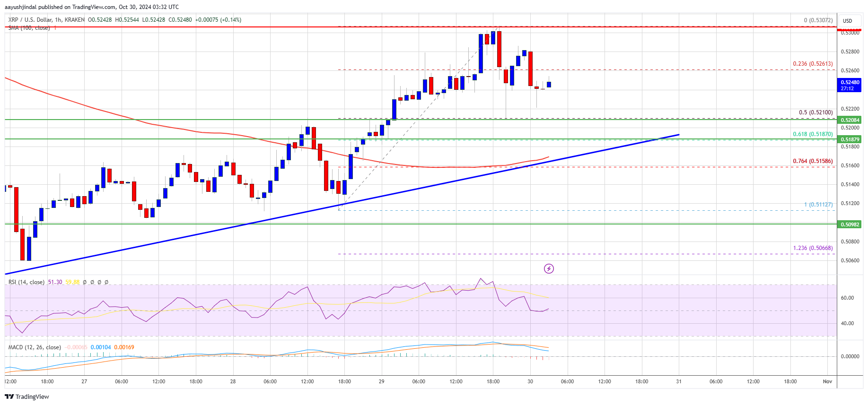Click the Nov label on time axis
Viewport: 868px width, 405px height.
tap(827, 381)
